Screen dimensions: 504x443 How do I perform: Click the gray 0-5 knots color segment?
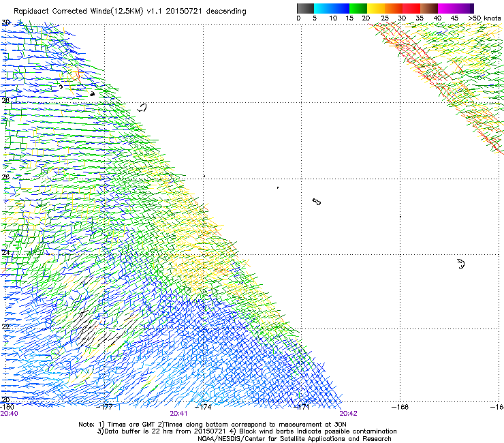(x=305, y=8)
